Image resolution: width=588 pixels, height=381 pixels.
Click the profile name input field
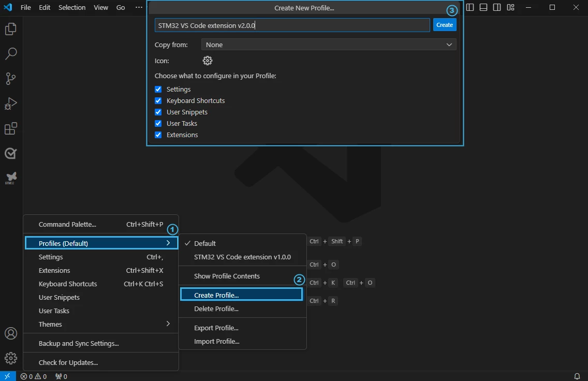click(292, 25)
